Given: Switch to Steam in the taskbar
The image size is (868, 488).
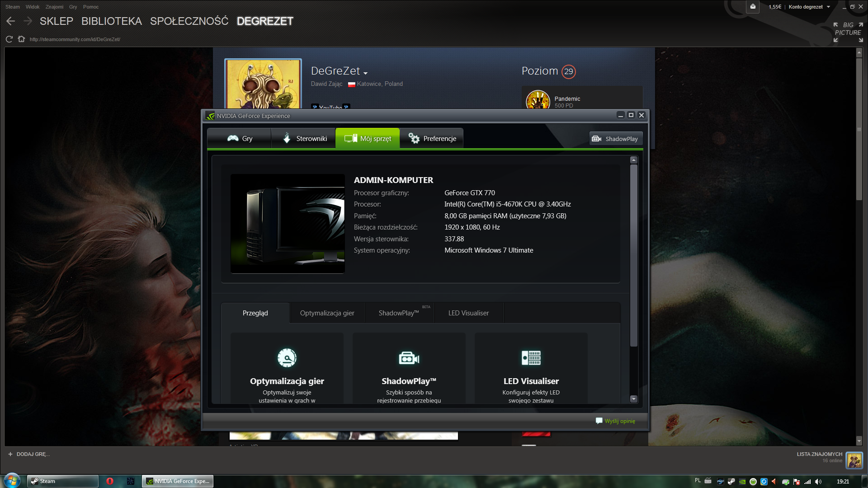Looking at the screenshot, I should click(x=62, y=481).
